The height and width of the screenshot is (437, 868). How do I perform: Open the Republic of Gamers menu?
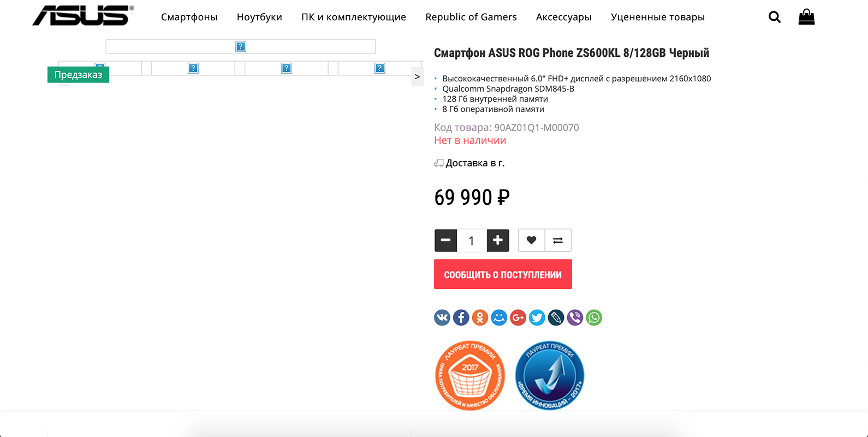tap(471, 17)
